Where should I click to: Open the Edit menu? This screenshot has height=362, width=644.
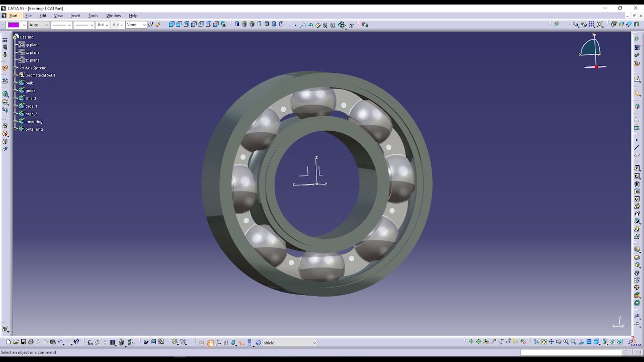coord(43,16)
